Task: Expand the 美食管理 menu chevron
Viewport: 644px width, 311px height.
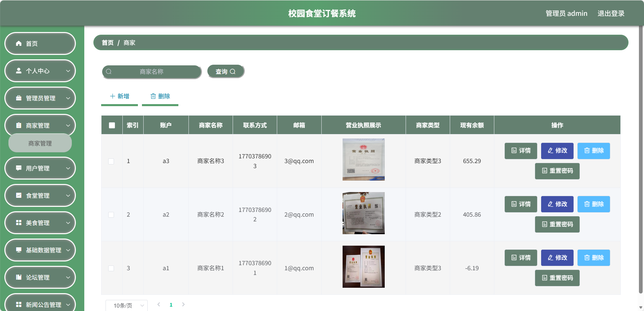Action: [68, 223]
